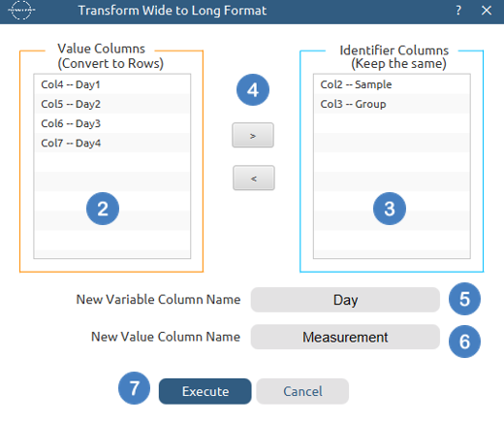Click the New Variable Column Name field

[x=345, y=300]
